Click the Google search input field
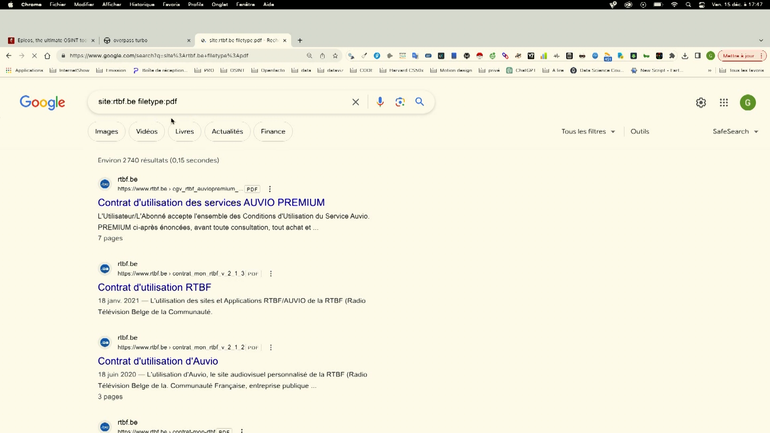Image resolution: width=770 pixels, height=433 pixels. 221,102
